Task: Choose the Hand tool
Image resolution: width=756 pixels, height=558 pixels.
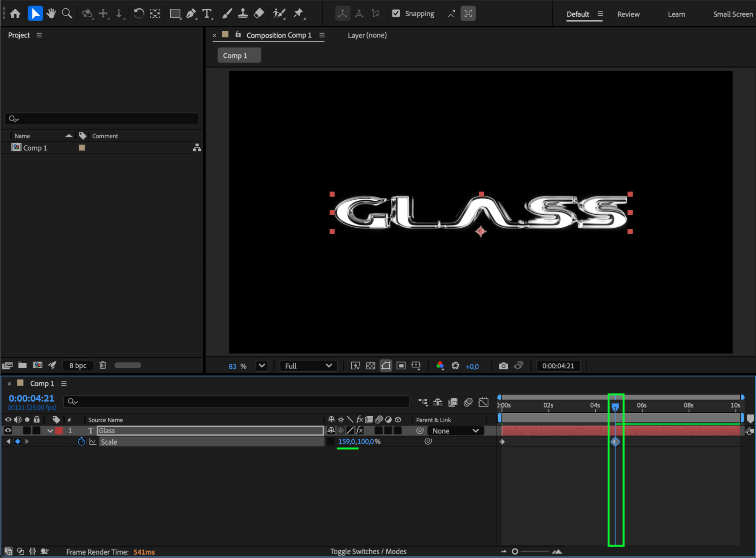Action: click(51, 14)
